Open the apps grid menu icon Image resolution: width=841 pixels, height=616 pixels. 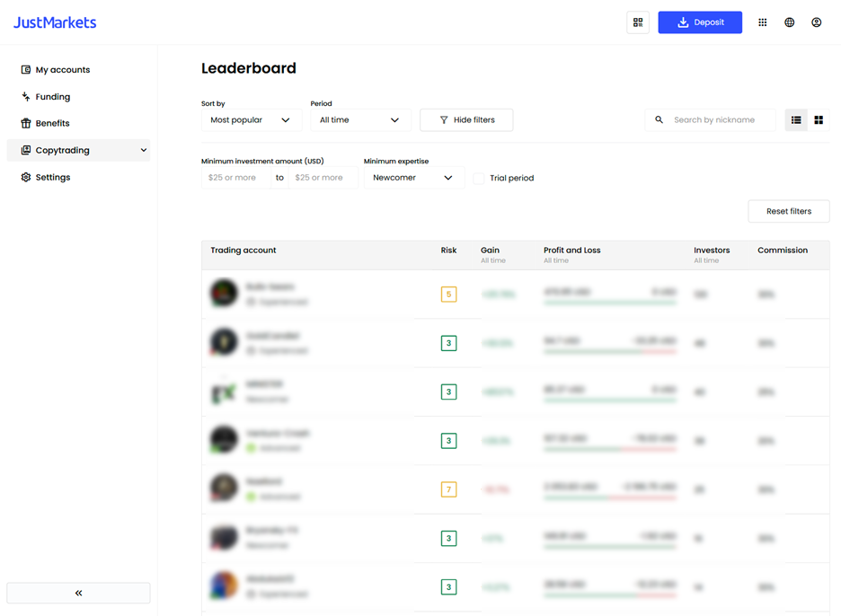point(762,22)
